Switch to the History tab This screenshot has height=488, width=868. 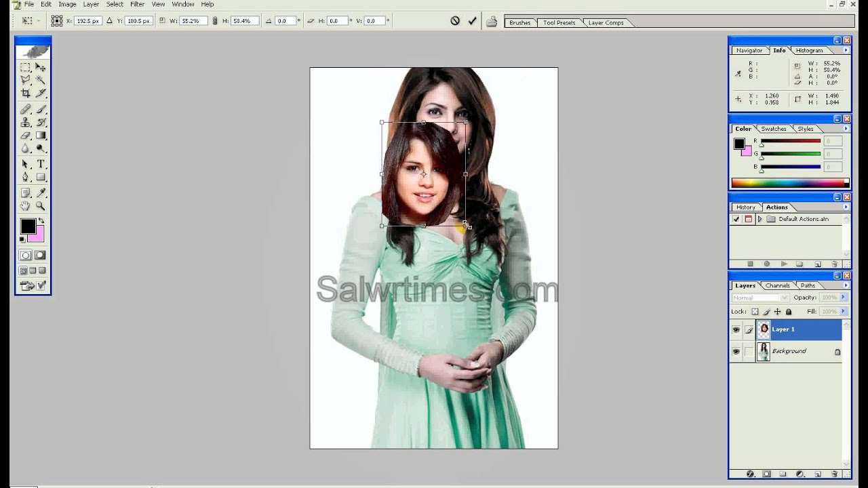(746, 207)
